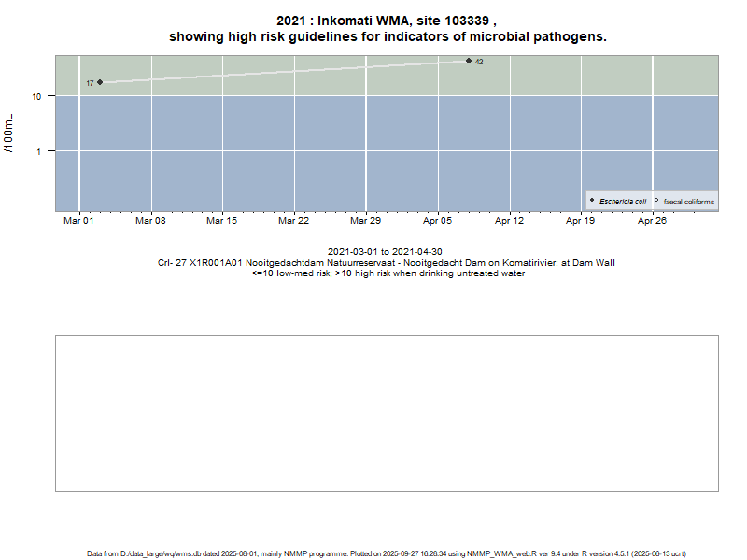Screen dimensions: 747x560
Task: Click the data point labeled 17
Action: 100,82
